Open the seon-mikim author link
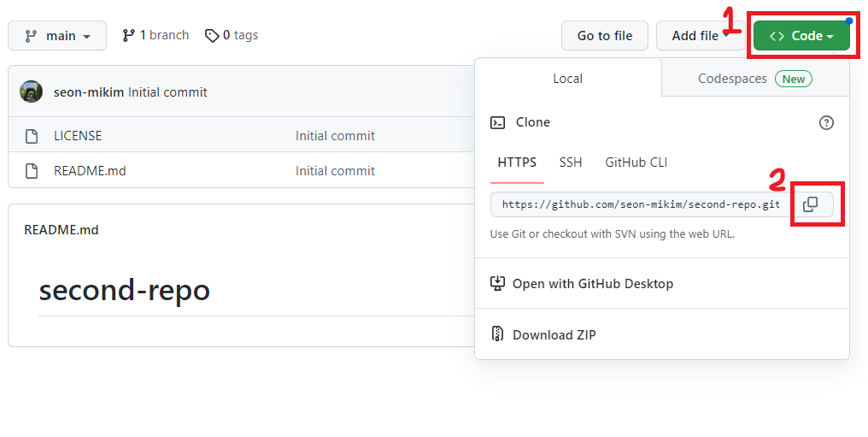The image size is (868, 437). pos(89,92)
